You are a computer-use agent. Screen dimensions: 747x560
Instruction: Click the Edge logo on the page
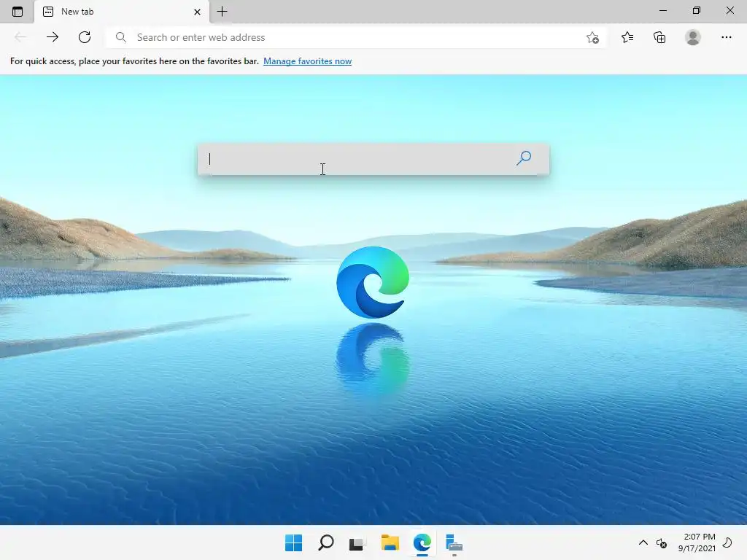pyautogui.click(x=373, y=282)
